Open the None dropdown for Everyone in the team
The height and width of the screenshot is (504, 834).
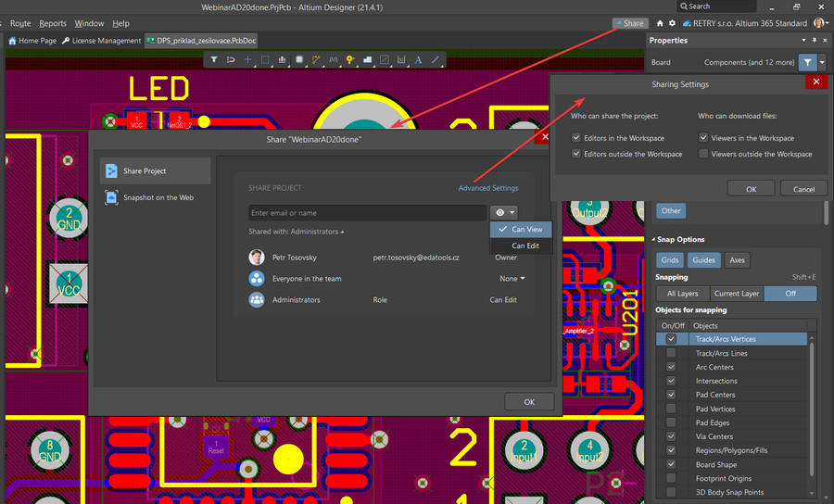tap(512, 279)
